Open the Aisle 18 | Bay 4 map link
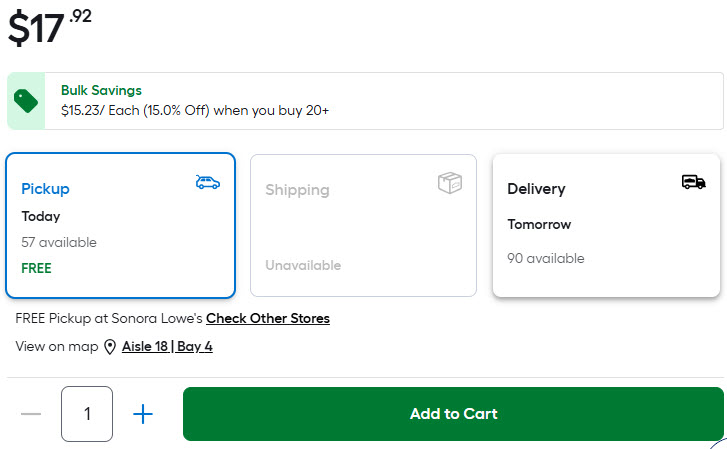 tap(167, 347)
